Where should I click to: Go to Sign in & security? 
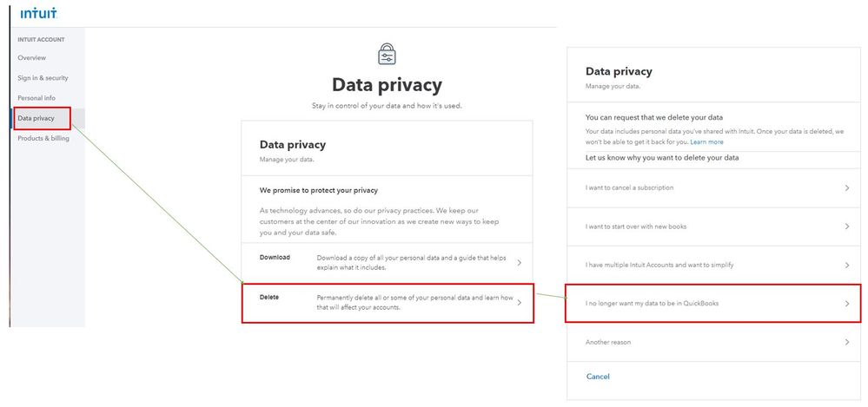click(43, 78)
